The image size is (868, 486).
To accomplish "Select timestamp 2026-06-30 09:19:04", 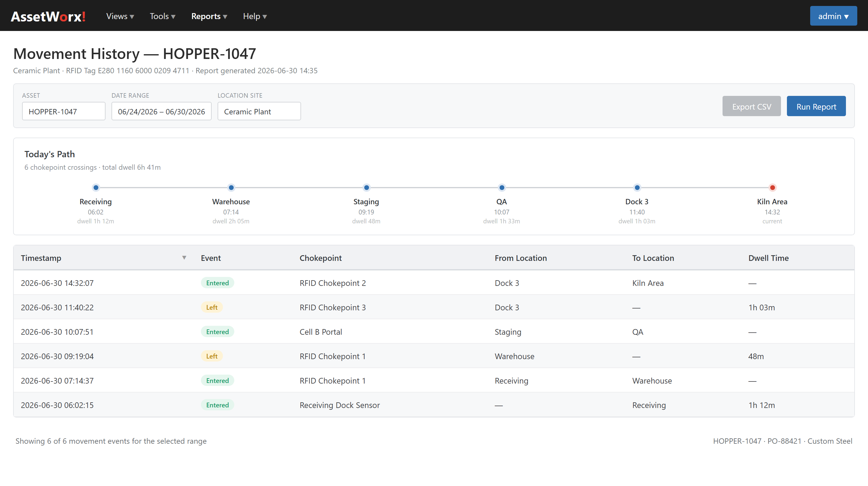I will (x=57, y=356).
